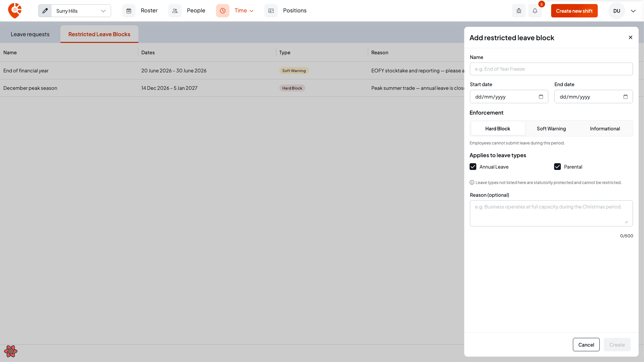This screenshot has width=644, height=362.
Task: Click the pencil edit icon beside Surry Hills
Action: tap(45, 11)
